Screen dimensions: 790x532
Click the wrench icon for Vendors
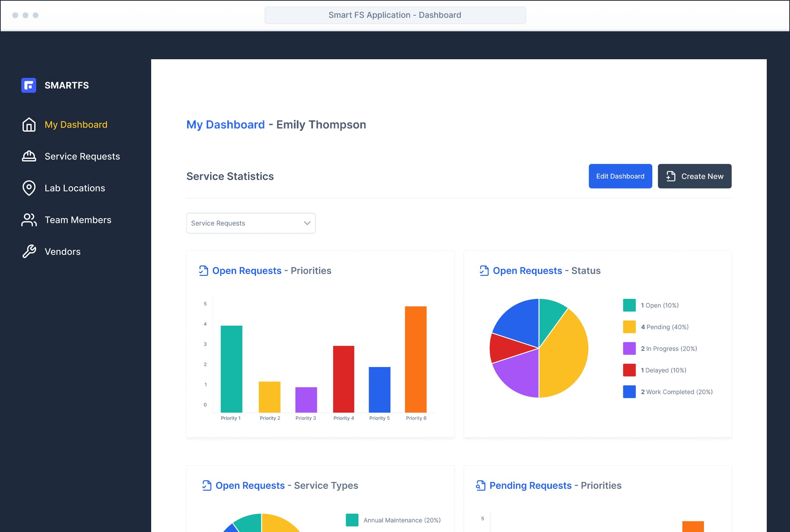29,251
